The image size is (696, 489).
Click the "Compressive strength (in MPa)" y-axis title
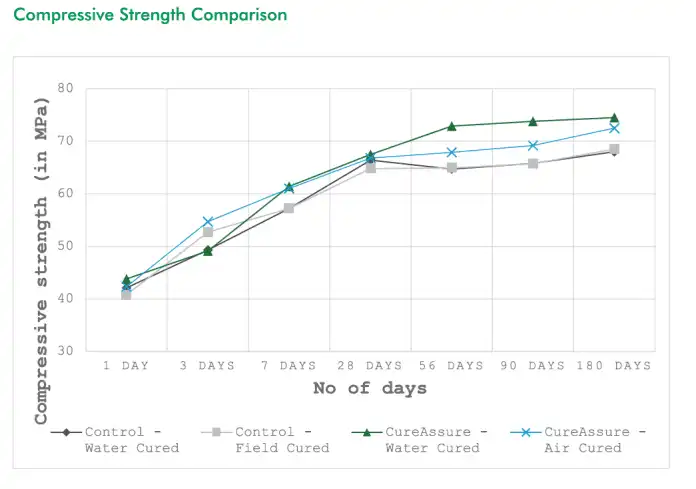pyautogui.click(x=42, y=260)
